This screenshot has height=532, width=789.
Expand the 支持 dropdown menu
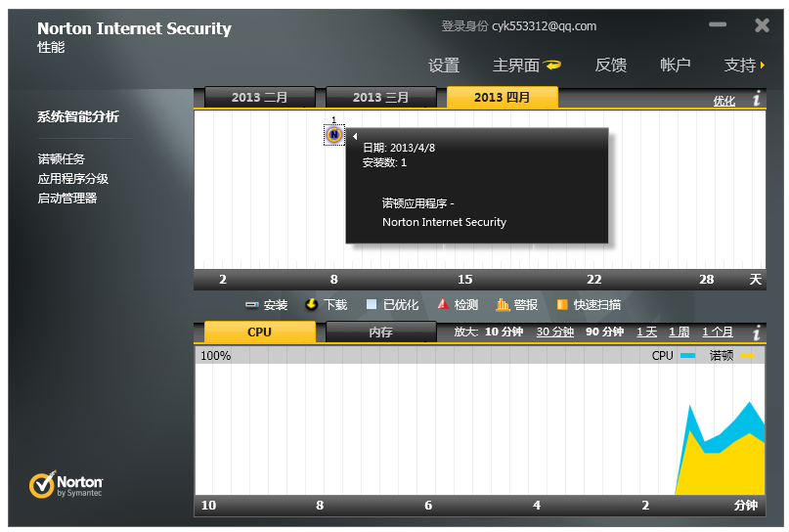coord(744,65)
